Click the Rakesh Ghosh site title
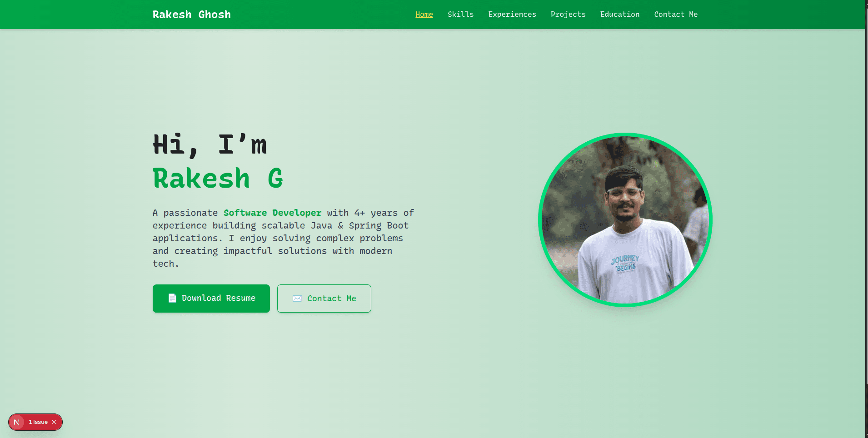 pyautogui.click(x=191, y=14)
